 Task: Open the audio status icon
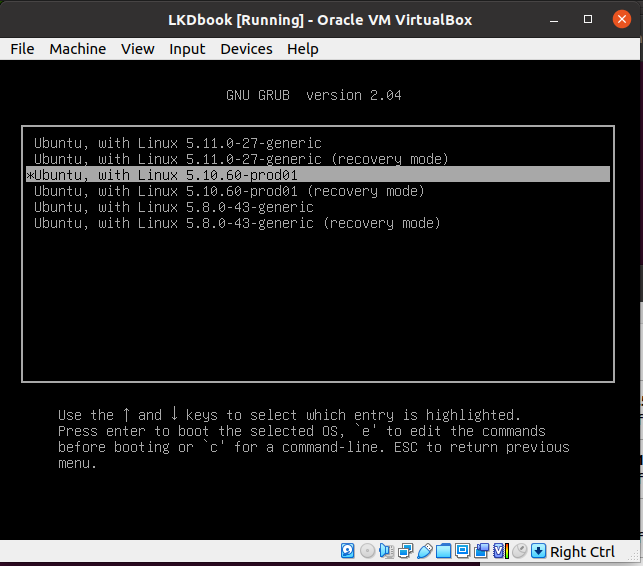click(x=386, y=551)
